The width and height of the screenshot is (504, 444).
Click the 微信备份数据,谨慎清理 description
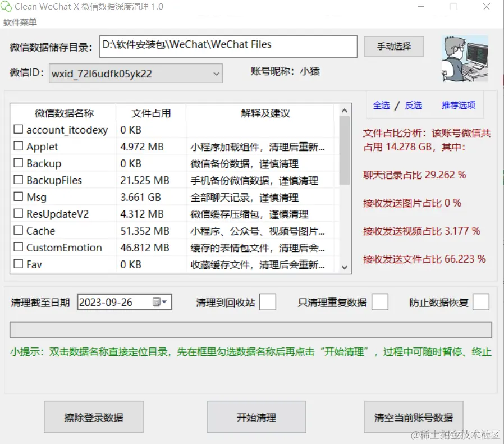245,164
